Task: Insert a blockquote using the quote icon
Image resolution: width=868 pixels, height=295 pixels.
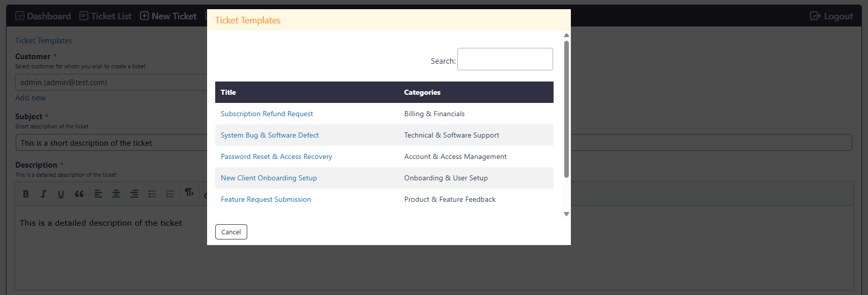Action: point(79,194)
